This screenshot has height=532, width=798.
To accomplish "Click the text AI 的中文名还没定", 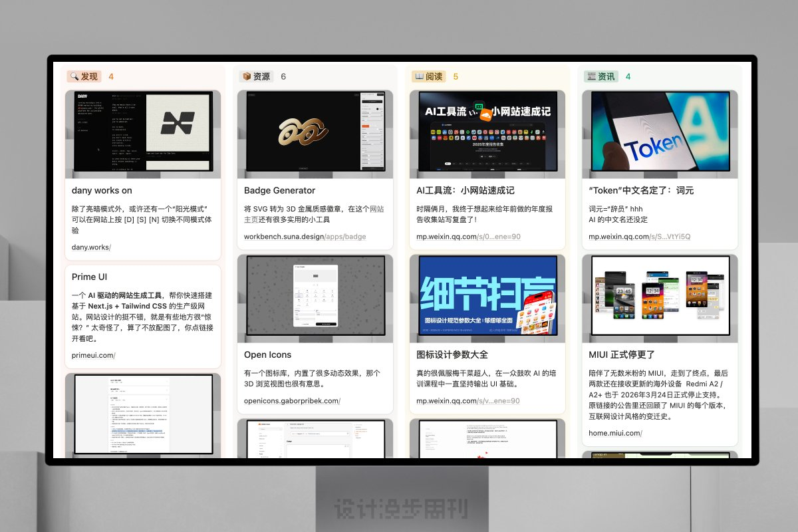I will coord(618,219).
